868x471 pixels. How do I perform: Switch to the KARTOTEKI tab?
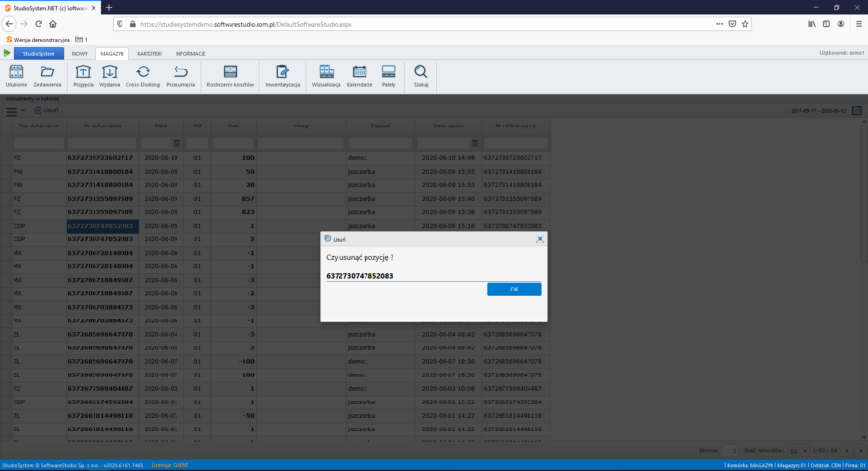tap(149, 54)
